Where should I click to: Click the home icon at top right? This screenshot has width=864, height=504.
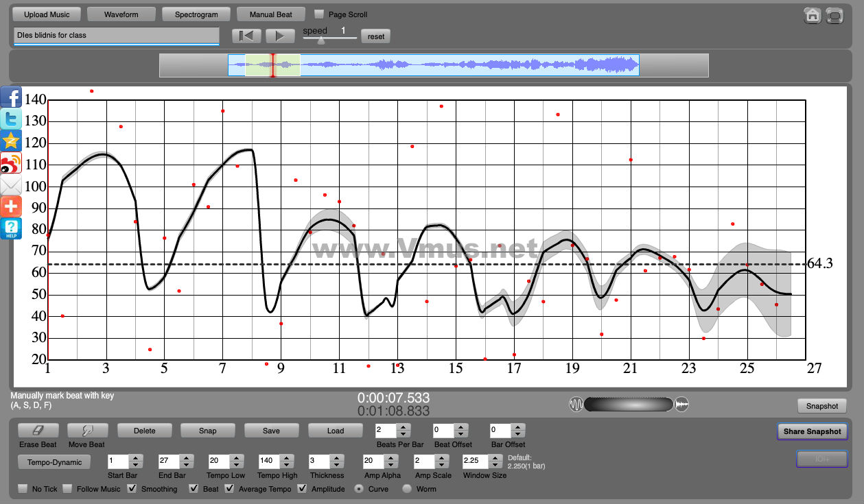[x=813, y=16]
